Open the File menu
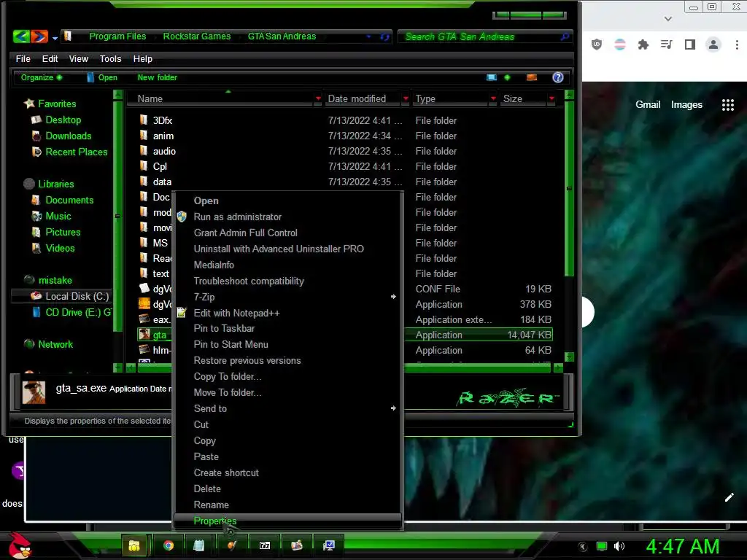Image resolution: width=747 pixels, height=560 pixels. coord(23,59)
